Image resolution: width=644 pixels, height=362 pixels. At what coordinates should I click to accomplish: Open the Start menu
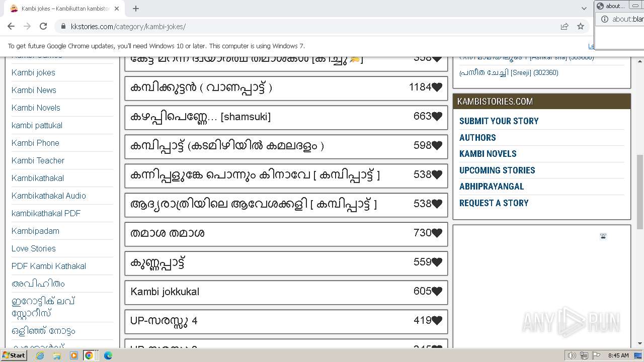tap(14, 355)
